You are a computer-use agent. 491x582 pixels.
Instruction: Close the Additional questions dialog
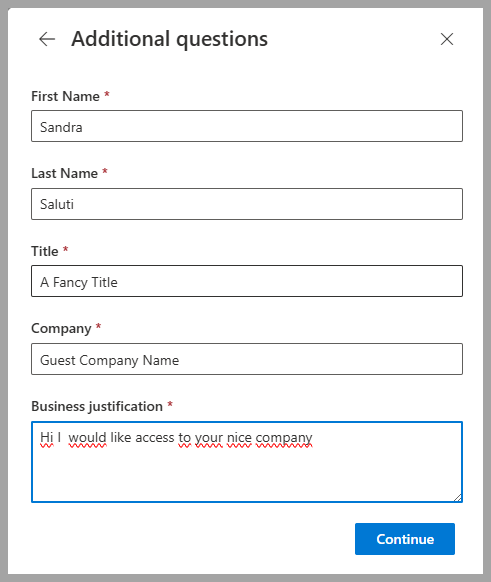coord(447,39)
